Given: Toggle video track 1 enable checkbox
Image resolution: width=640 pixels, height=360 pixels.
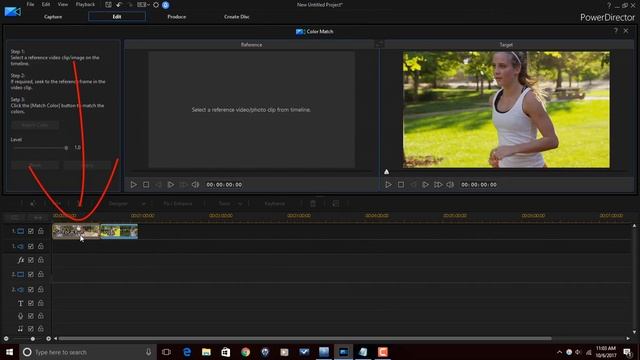Looking at the screenshot, I should click(31, 231).
